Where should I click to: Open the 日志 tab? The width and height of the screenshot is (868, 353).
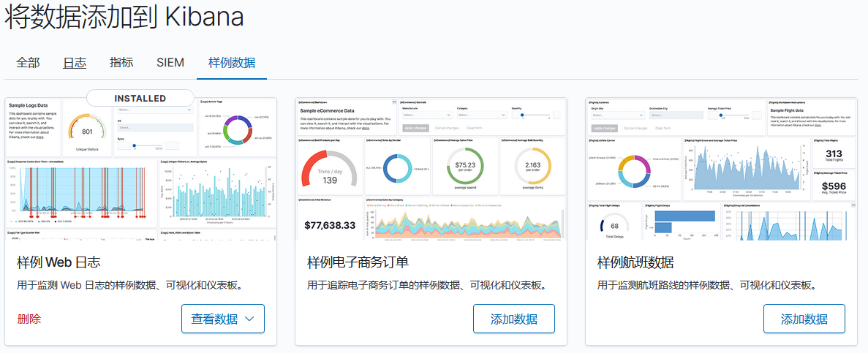tap(74, 63)
